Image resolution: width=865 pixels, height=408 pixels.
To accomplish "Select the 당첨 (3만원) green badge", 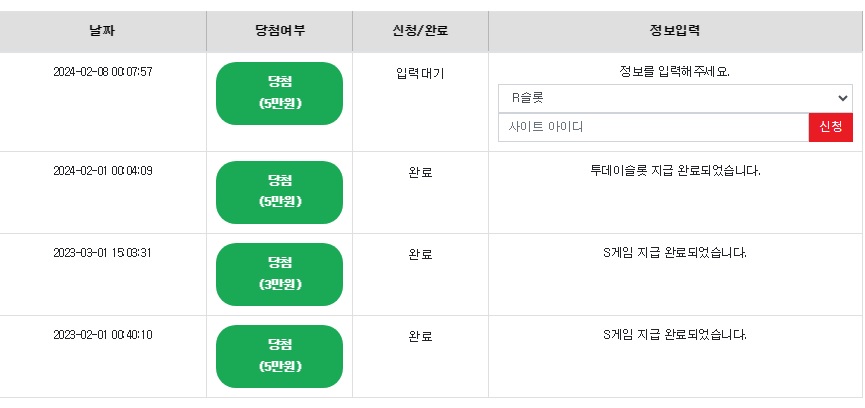I will (x=279, y=274).
